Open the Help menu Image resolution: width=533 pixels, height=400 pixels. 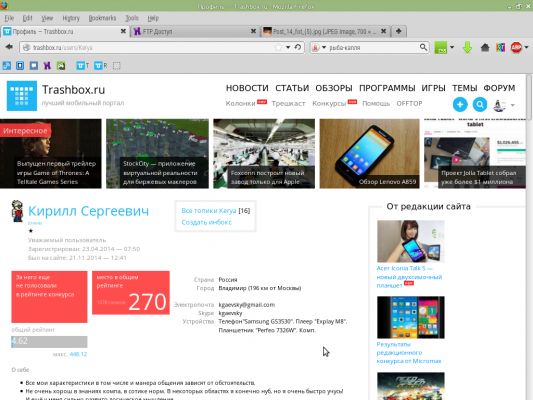(153, 18)
